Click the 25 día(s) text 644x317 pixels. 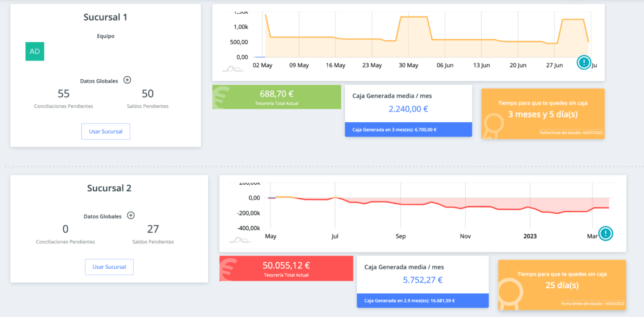pyautogui.click(x=562, y=286)
